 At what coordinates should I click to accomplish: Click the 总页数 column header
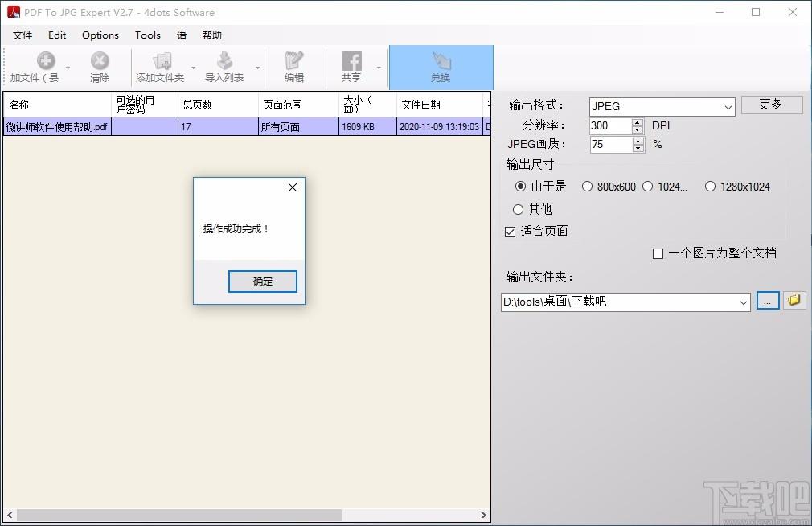[218, 105]
